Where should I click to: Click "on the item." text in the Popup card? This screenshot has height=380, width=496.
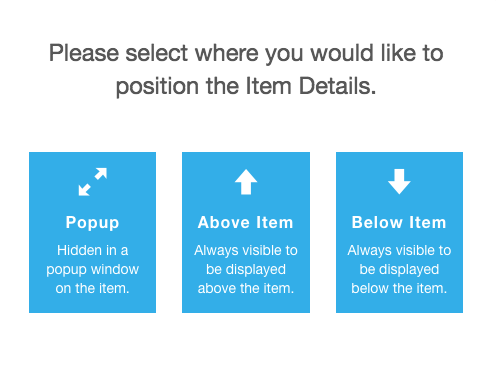click(92, 288)
